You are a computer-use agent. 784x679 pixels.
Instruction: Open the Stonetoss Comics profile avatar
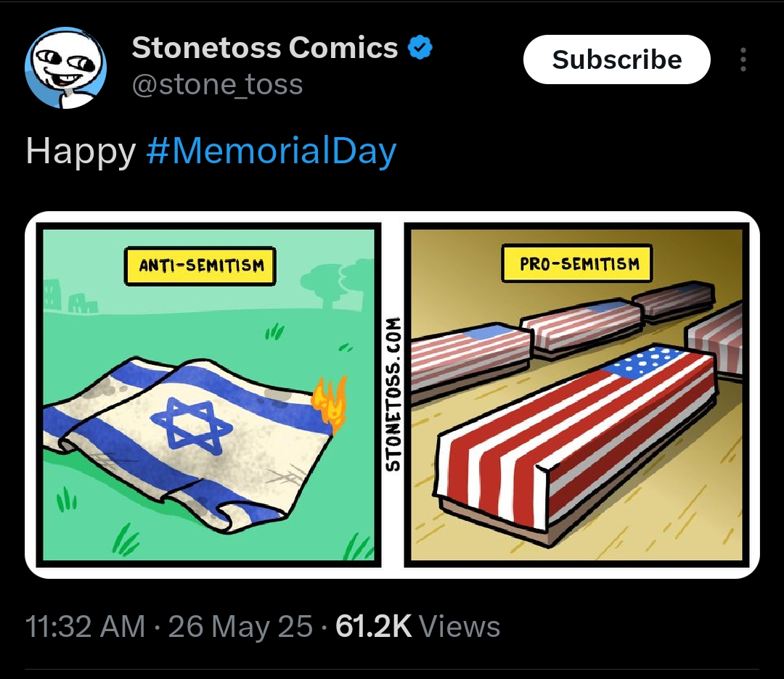coord(65,67)
